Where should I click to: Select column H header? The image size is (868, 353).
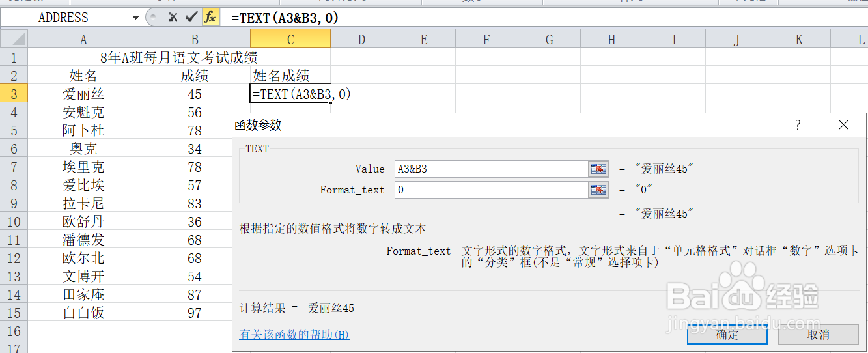611,40
